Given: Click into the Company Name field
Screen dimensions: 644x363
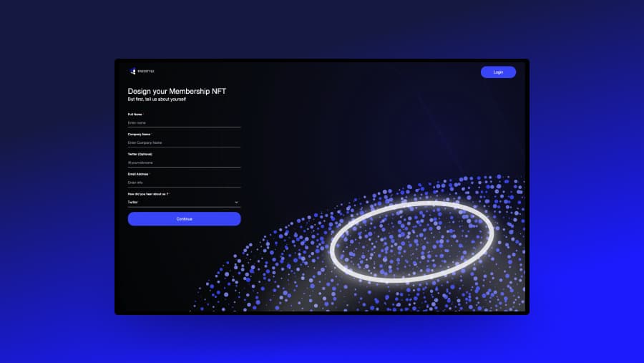Looking at the screenshot, I should [184, 142].
